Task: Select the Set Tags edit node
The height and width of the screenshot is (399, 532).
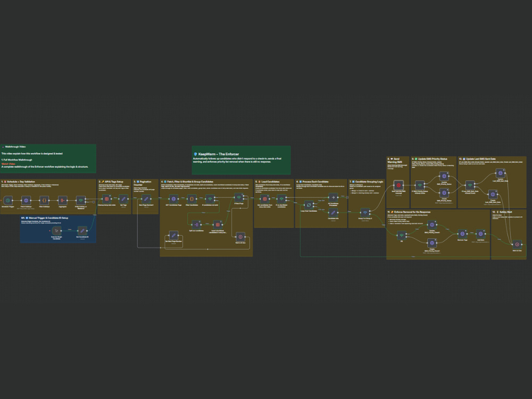Action: pos(123,199)
